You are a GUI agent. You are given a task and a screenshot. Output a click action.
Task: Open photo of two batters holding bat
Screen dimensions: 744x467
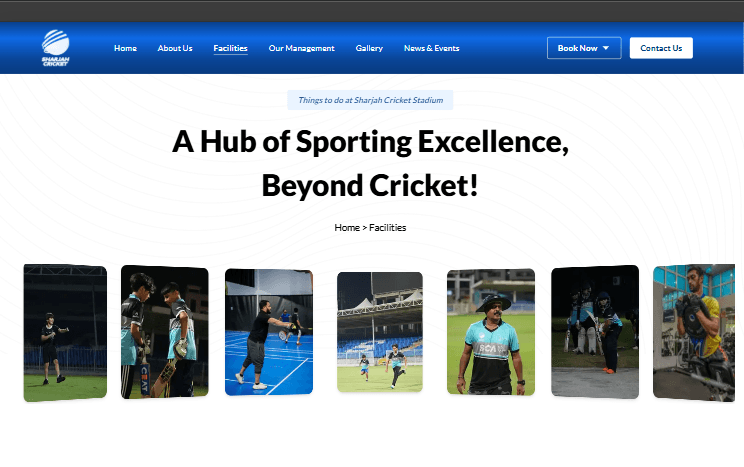click(164, 332)
